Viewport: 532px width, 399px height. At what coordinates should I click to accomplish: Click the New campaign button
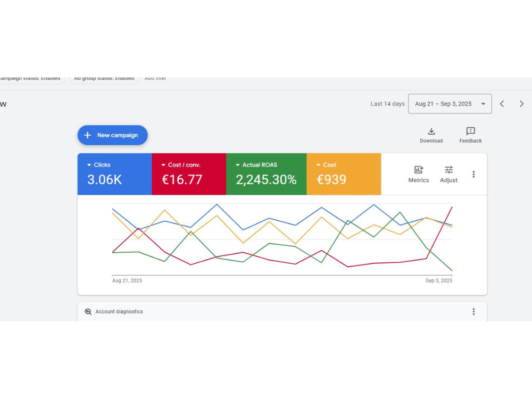[x=112, y=135]
